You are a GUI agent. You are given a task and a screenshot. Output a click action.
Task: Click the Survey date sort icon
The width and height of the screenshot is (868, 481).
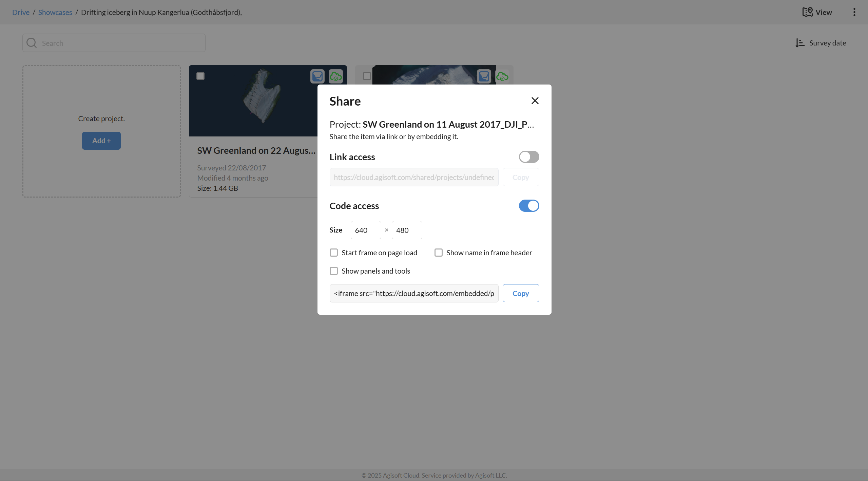pos(800,43)
